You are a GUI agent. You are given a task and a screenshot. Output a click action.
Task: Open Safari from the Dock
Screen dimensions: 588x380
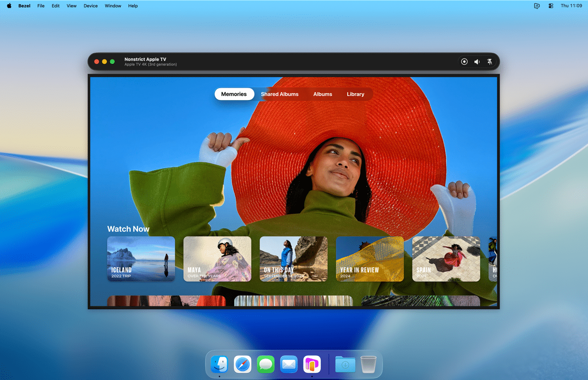click(243, 364)
